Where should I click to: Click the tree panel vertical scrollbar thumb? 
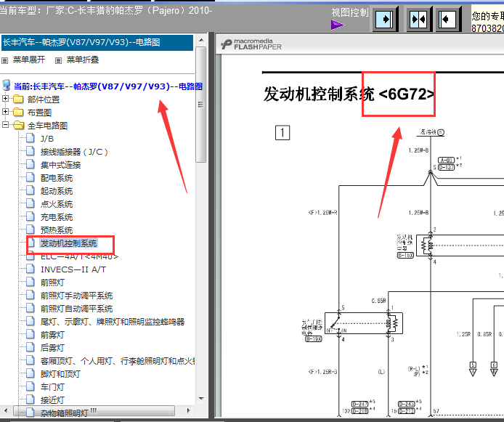tap(201, 105)
